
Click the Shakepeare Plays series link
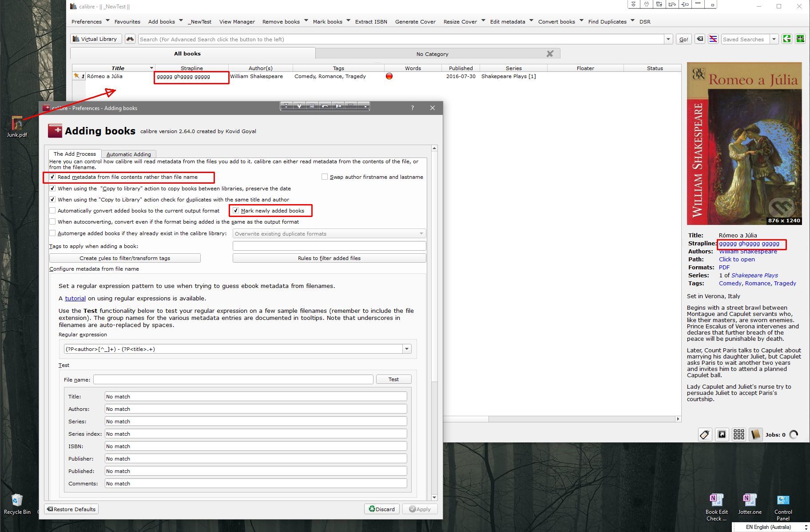pyautogui.click(x=754, y=275)
